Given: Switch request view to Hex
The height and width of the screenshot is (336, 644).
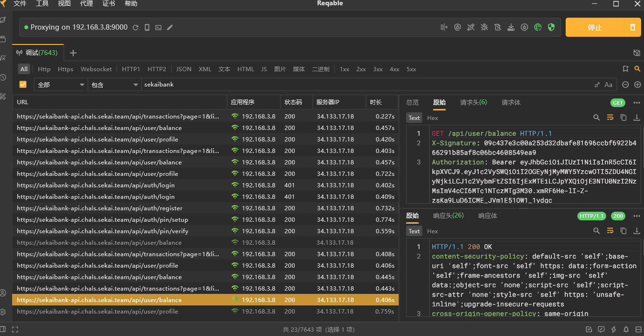Looking at the screenshot, I should pyautogui.click(x=432, y=118).
